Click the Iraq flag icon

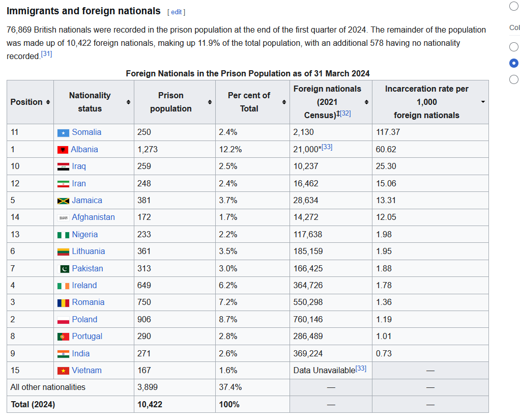[x=63, y=167]
